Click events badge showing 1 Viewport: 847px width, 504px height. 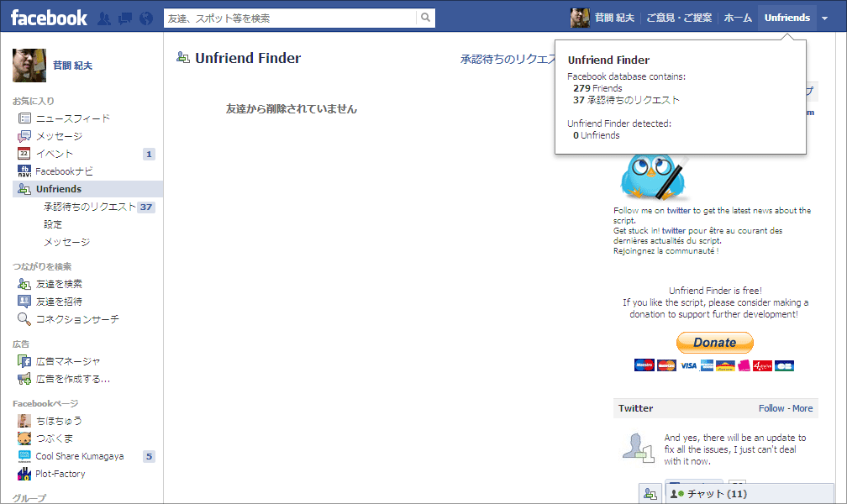pos(149,155)
